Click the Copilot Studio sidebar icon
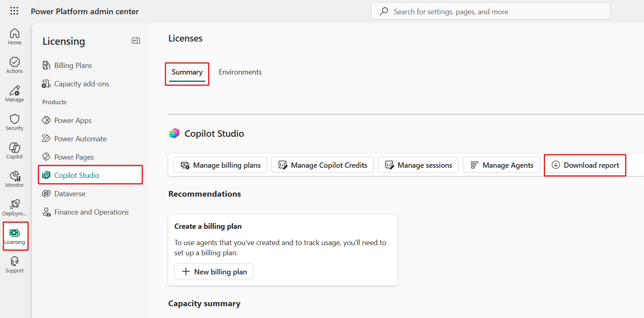Screen dimensions: 644x318 [46, 175]
